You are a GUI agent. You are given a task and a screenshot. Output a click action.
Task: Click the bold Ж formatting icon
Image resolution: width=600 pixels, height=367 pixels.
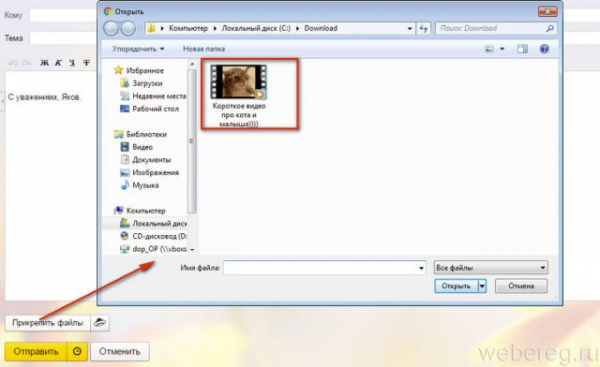click(x=44, y=63)
